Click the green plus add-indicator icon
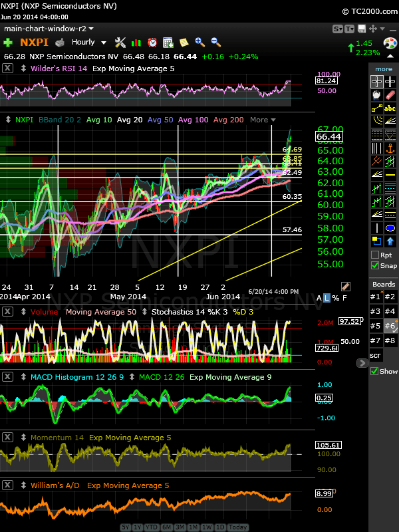Image resolution: width=399 pixels, height=532 pixels. [x=8, y=43]
